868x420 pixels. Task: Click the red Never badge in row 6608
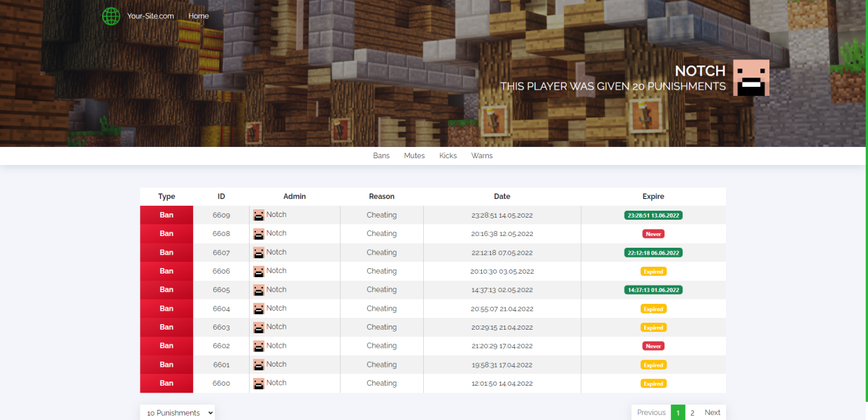tap(653, 234)
